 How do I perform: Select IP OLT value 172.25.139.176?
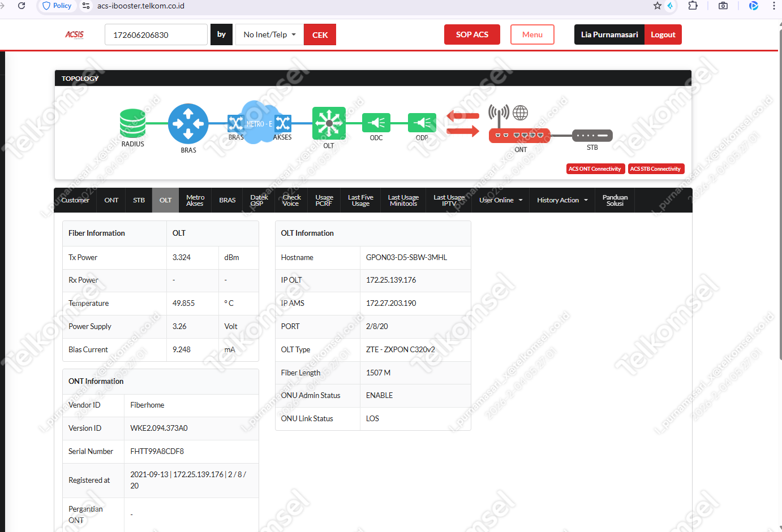(391, 280)
